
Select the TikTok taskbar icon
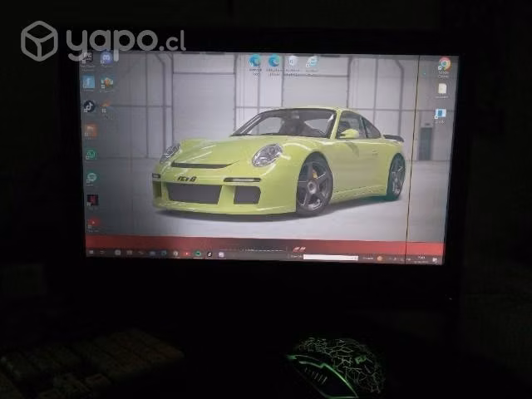tap(209, 254)
